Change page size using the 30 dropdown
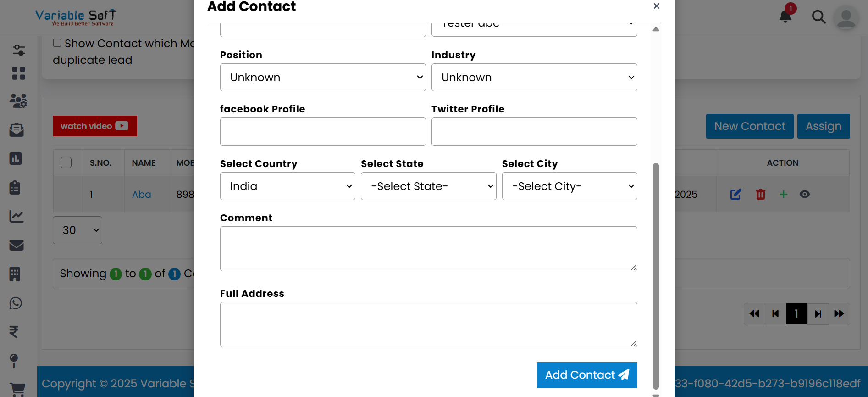868x397 pixels. [x=77, y=230]
